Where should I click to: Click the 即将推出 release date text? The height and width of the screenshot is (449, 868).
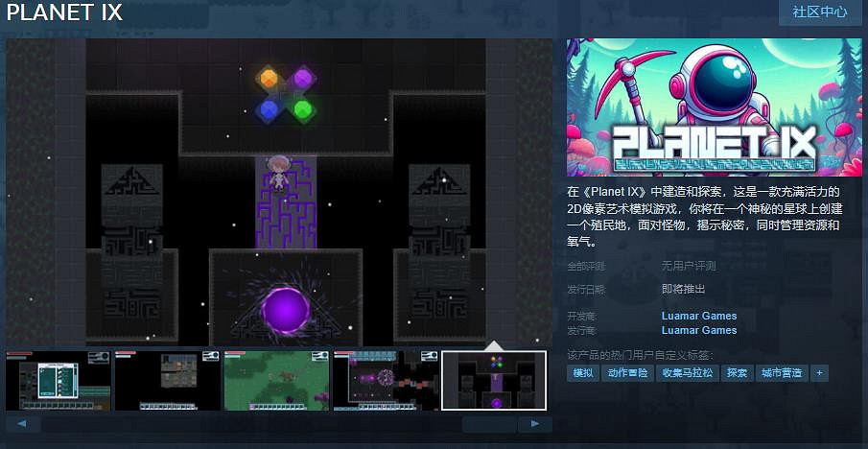(683, 289)
